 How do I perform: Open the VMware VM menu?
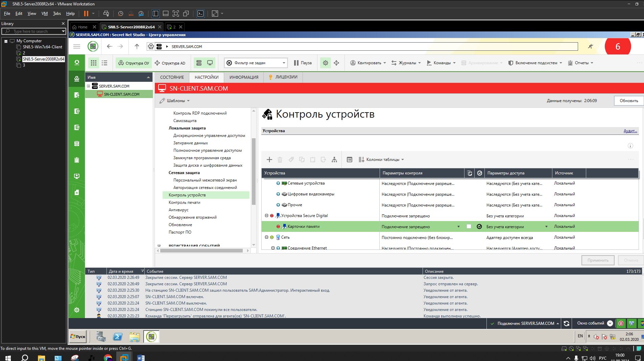click(x=45, y=14)
